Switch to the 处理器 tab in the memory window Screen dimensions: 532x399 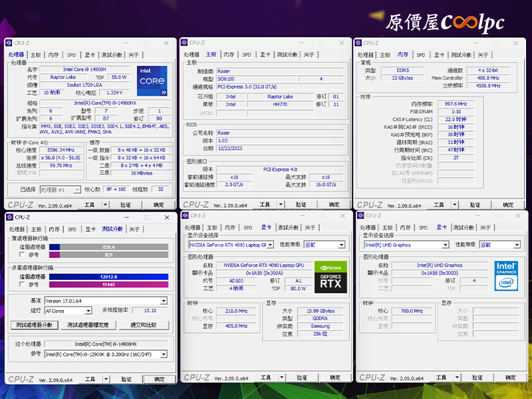[x=365, y=55]
